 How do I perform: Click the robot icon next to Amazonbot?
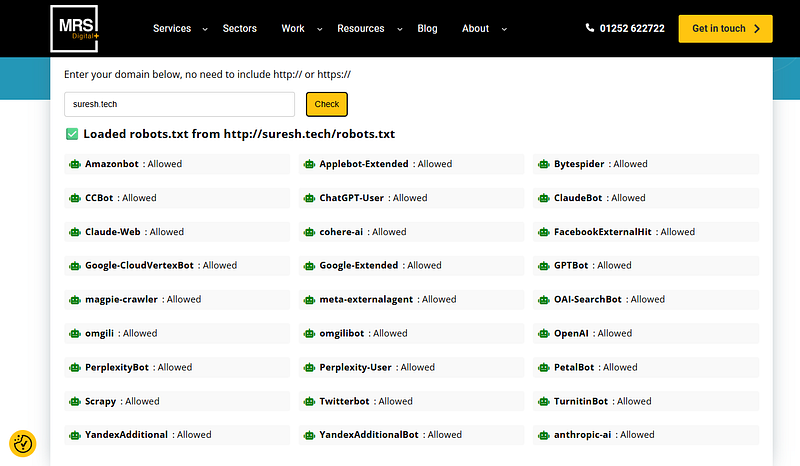(x=75, y=164)
